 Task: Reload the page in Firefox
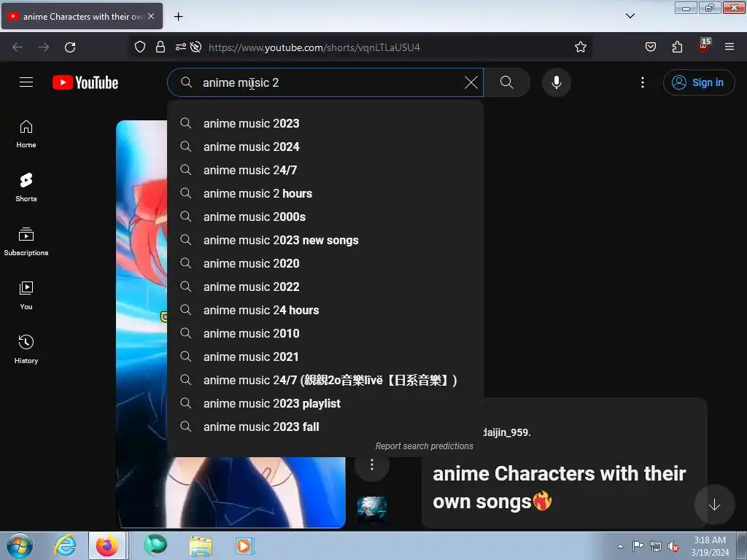tap(70, 47)
